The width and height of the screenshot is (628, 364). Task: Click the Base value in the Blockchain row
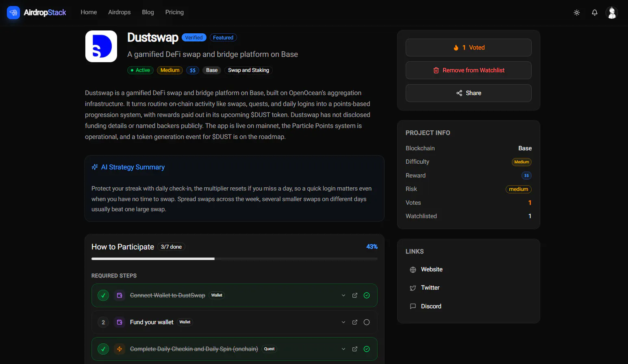click(x=525, y=148)
